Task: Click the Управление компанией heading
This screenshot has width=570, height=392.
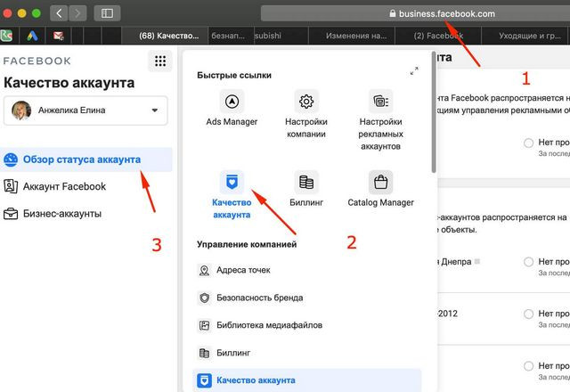Action: (x=247, y=244)
